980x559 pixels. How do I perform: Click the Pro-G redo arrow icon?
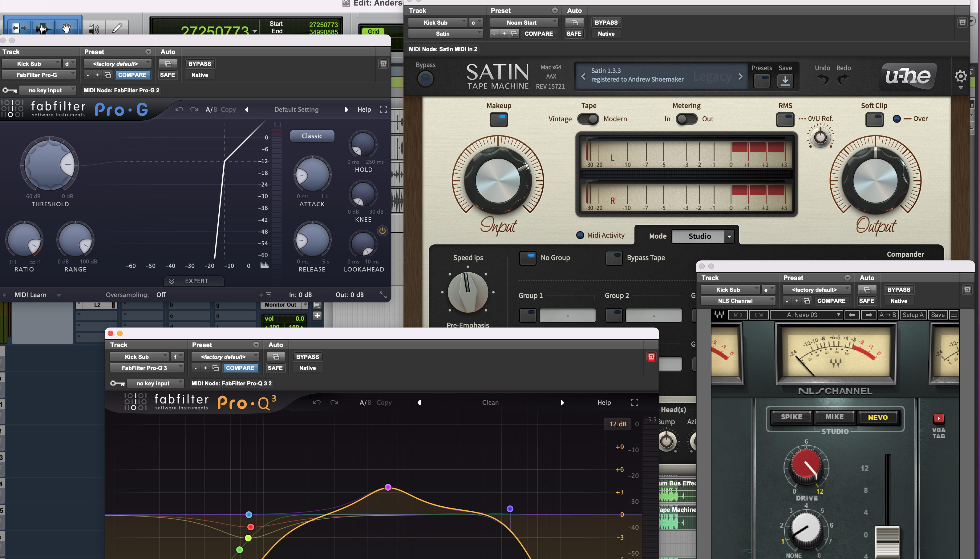194,109
